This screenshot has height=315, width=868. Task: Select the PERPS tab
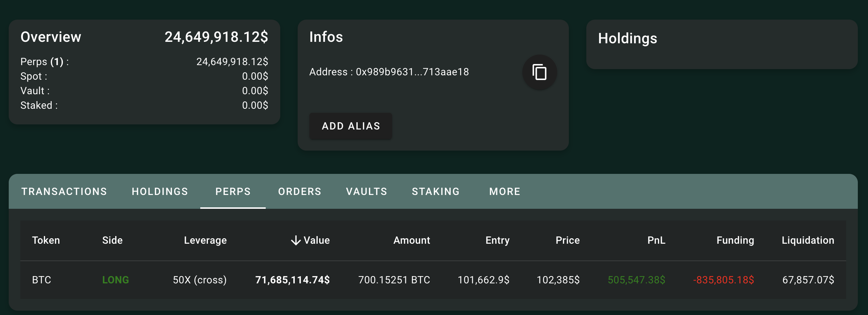pyautogui.click(x=233, y=191)
